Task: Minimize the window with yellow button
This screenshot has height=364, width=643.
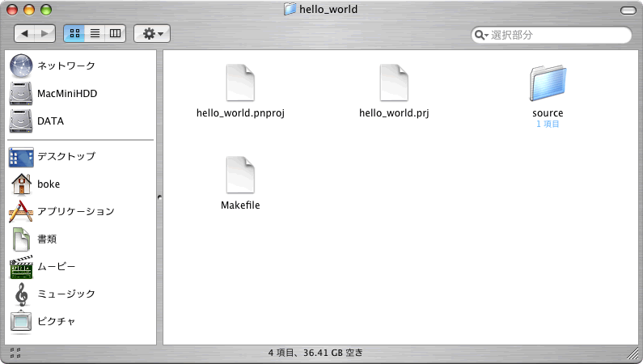Action: pyautogui.click(x=29, y=10)
